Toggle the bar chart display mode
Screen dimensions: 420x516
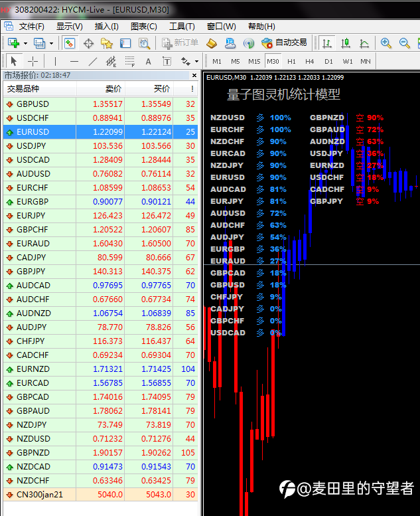[326, 43]
